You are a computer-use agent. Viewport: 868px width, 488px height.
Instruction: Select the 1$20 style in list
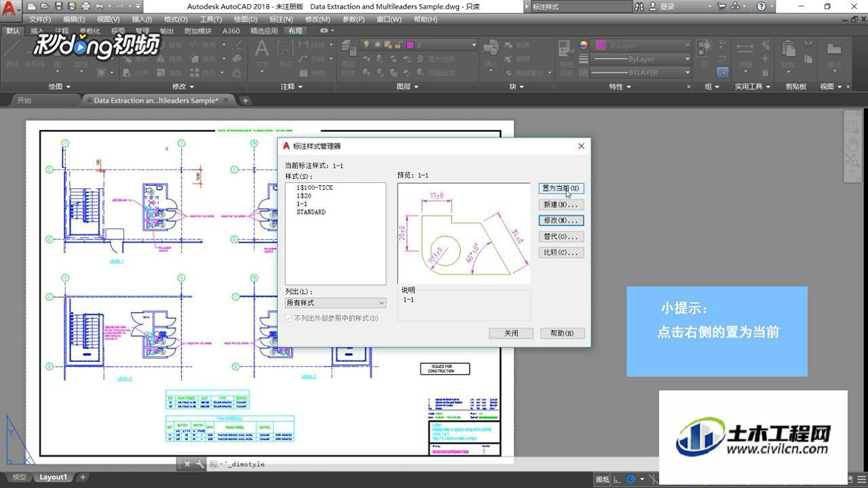click(304, 196)
